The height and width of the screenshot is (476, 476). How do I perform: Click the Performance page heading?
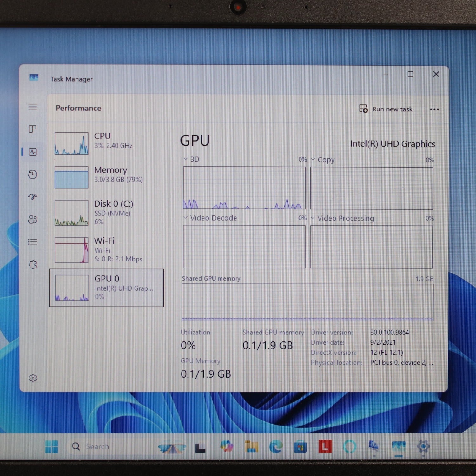(78, 108)
